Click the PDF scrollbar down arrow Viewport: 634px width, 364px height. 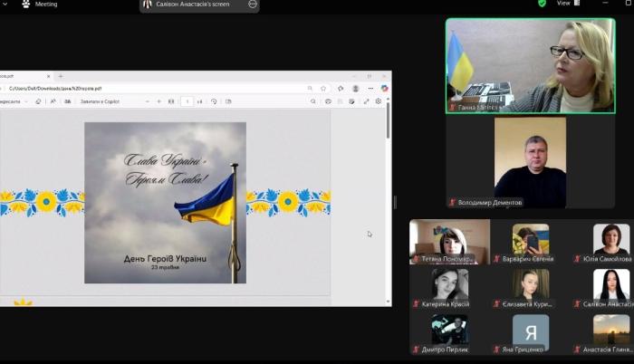pos(389,302)
